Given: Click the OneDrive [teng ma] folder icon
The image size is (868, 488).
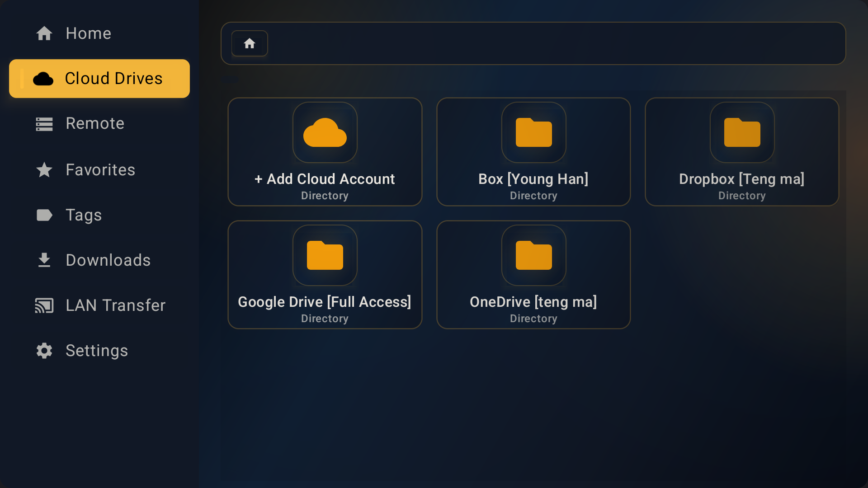Looking at the screenshot, I should coord(533,255).
